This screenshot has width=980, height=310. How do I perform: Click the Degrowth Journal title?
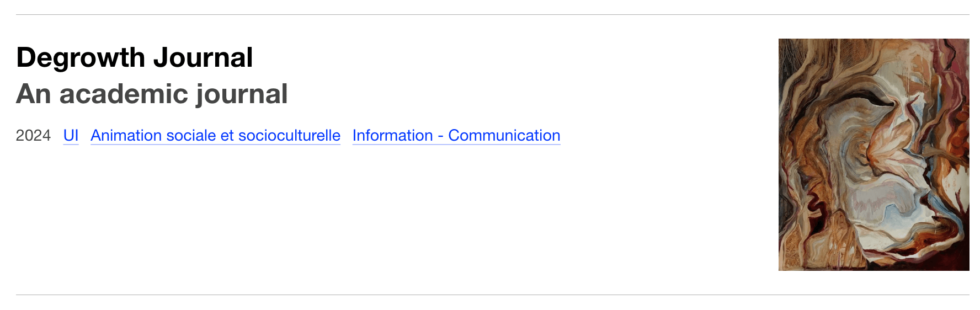(135, 57)
